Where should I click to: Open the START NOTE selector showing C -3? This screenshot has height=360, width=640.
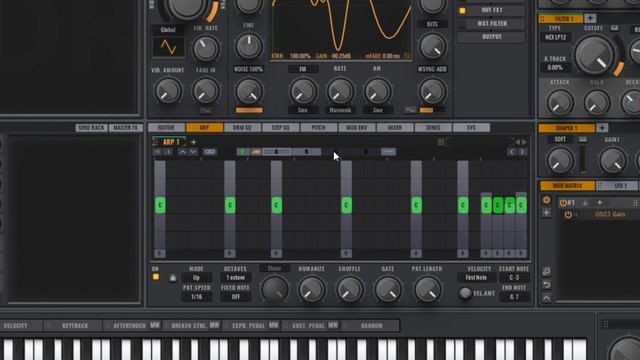(514, 278)
